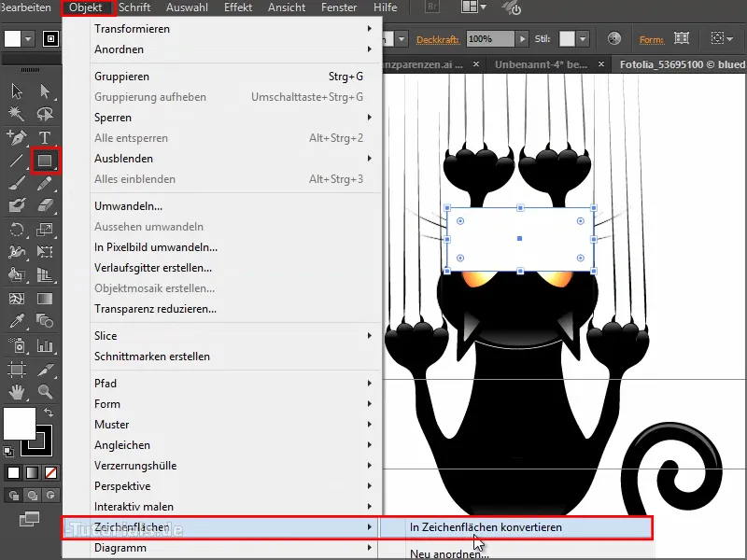Expand the Transformieren submenu

[x=235, y=29]
